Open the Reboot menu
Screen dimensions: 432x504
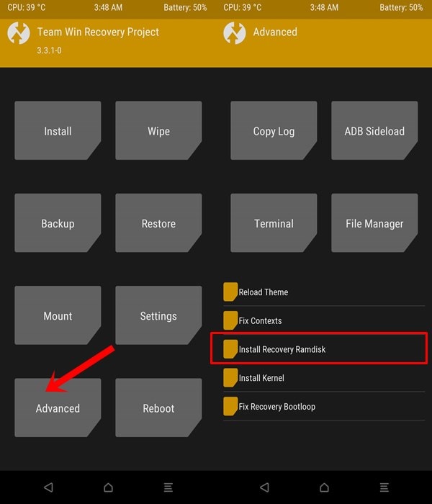(x=158, y=408)
